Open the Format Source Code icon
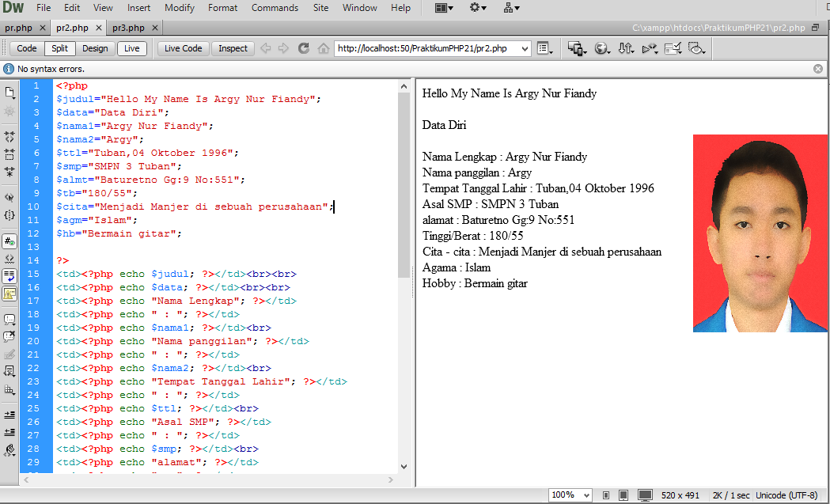 pos(9,450)
